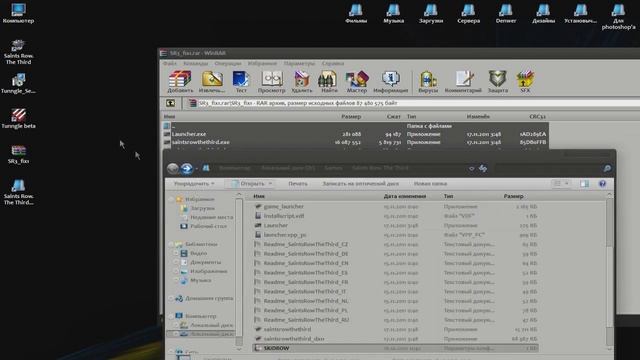Expand the Документы library node
Viewport: 640px width, 360px height.
[x=176, y=262]
